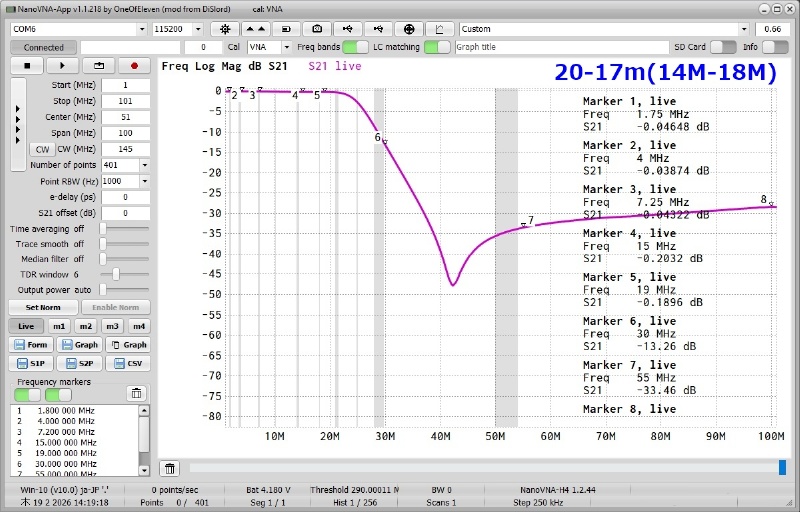
Task: Click the trash icon below the graph
Action: [x=170, y=468]
